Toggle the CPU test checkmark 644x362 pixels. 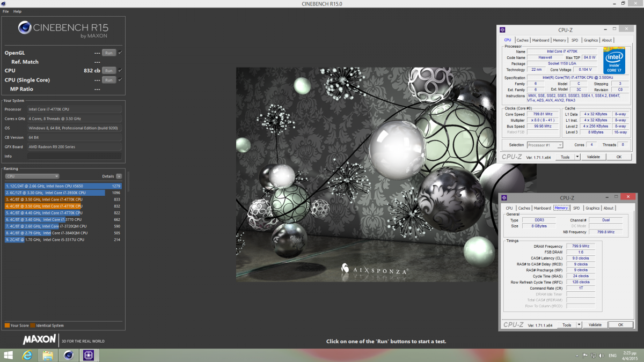coord(120,70)
